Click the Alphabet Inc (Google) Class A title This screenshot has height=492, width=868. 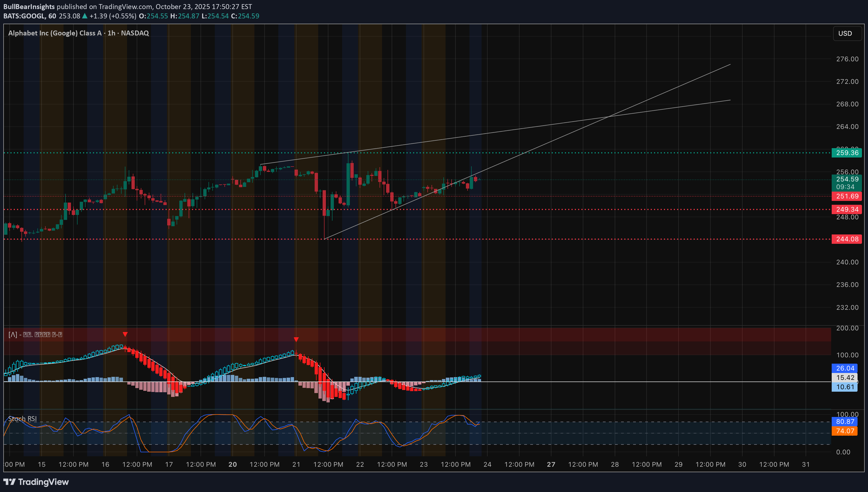pos(55,33)
